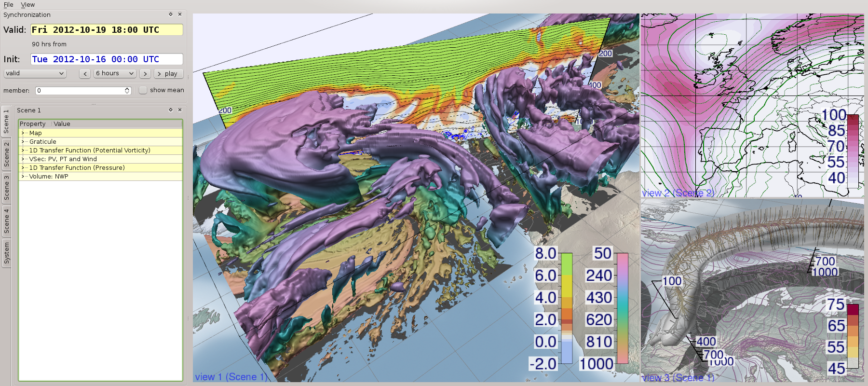Step forward one time interval
This screenshot has width=868, height=386.
pos(145,74)
